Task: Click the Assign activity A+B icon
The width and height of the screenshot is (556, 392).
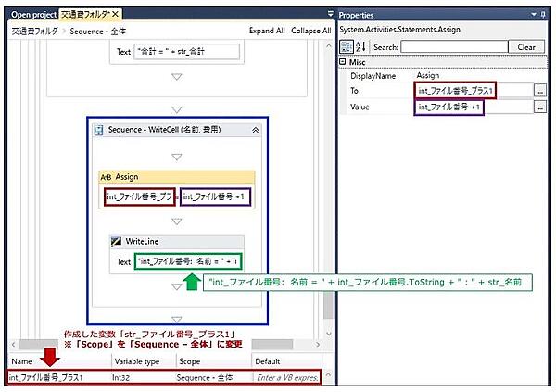Action: (106, 177)
